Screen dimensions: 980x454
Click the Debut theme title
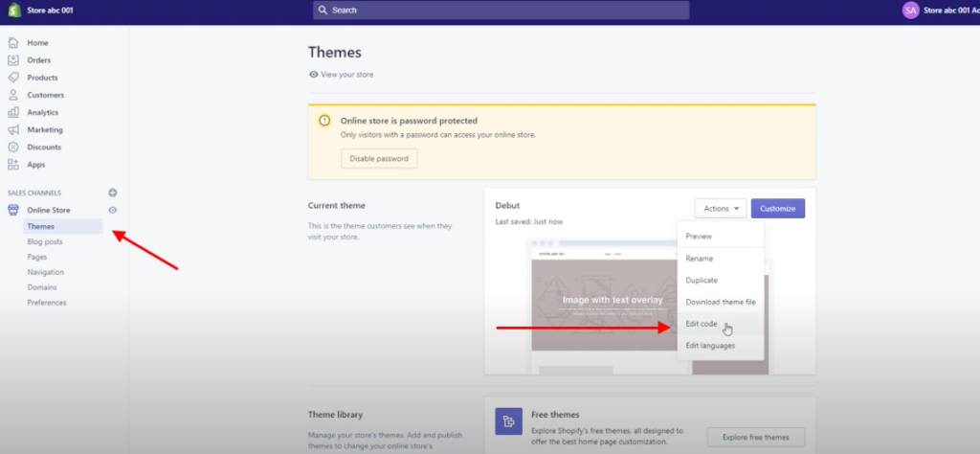pos(507,205)
